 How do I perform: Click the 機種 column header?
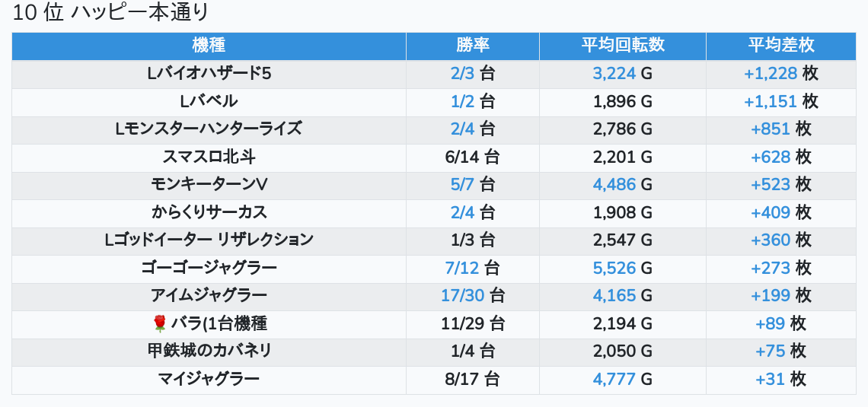point(209,45)
